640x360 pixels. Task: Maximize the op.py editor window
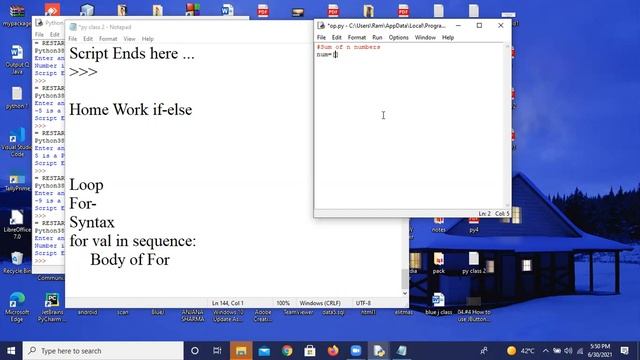[479, 25]
